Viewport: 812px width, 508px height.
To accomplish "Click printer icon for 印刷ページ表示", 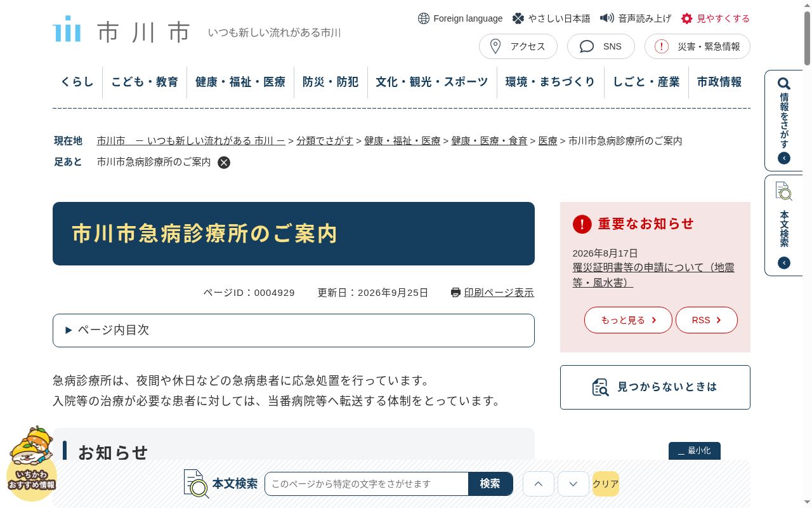I will [455, 293].
